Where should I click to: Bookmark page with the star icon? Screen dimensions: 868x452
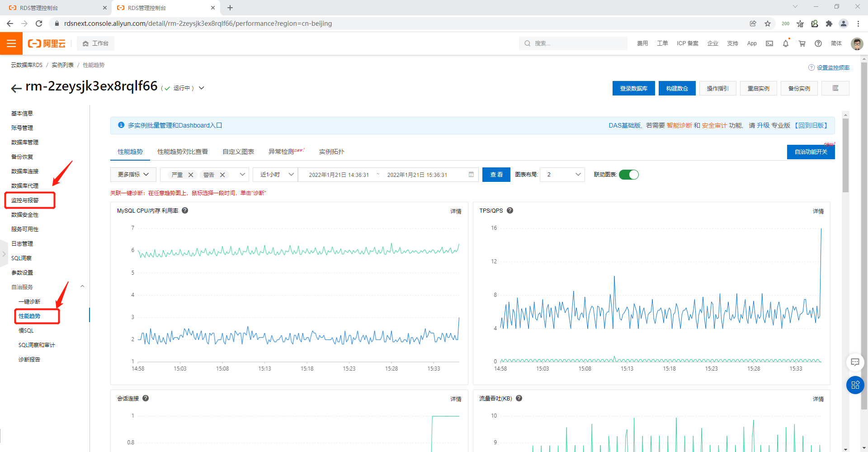768,24
